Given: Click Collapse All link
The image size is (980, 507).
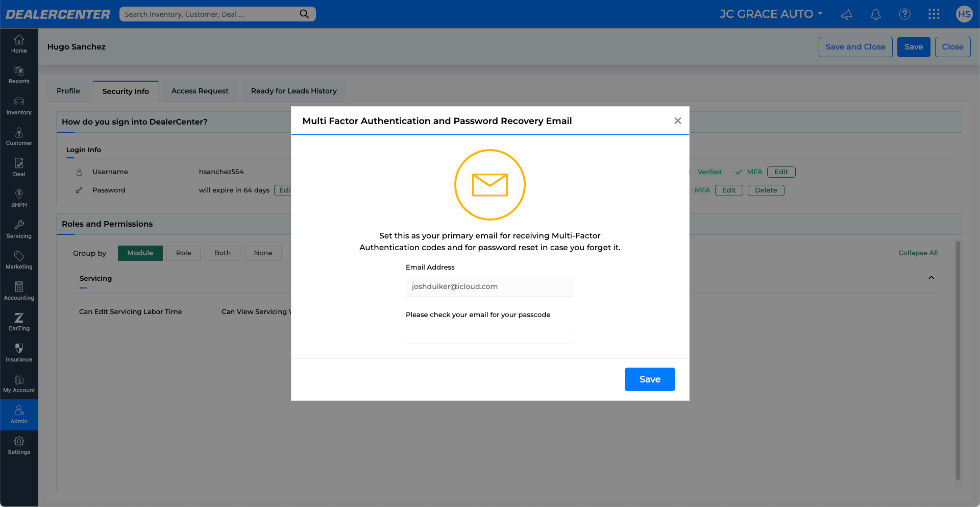Looking at the screenshot, I should pyautogui.click(x=918, y=253).
